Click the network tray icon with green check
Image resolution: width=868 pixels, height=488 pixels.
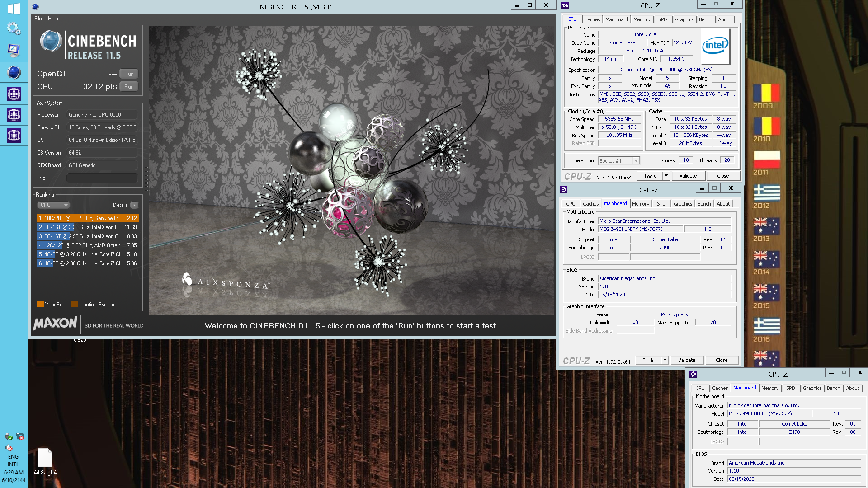(x=9, y=436)
